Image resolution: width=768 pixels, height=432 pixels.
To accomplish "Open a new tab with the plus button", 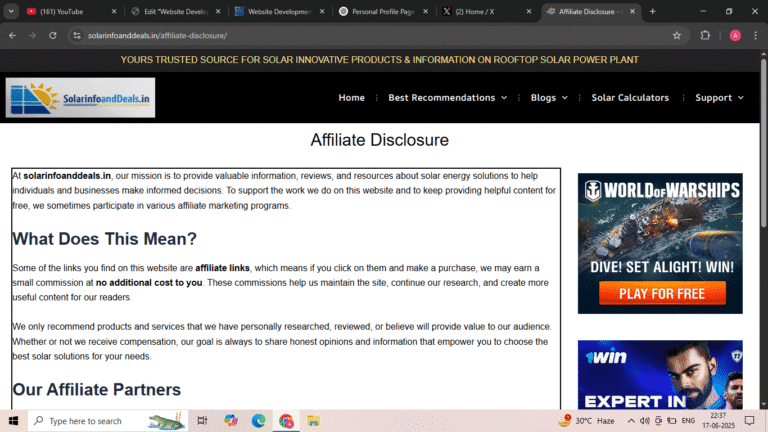I will tap(653, 11).
